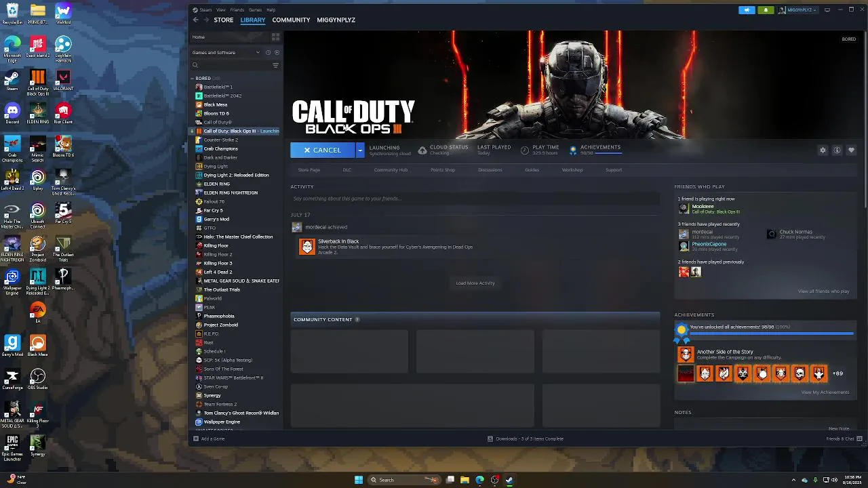Click the achievements progress bar
Viewport: 868px width, 488px height.
771,333
